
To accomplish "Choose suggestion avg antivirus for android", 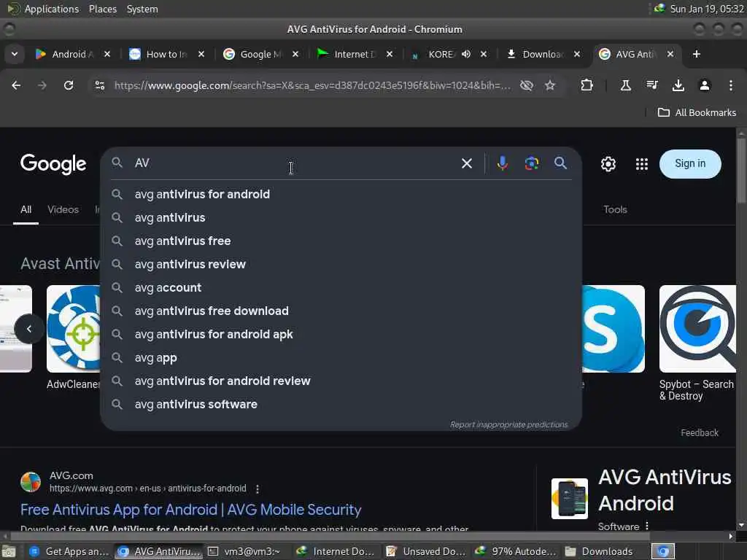I will (x=341, y=194).
